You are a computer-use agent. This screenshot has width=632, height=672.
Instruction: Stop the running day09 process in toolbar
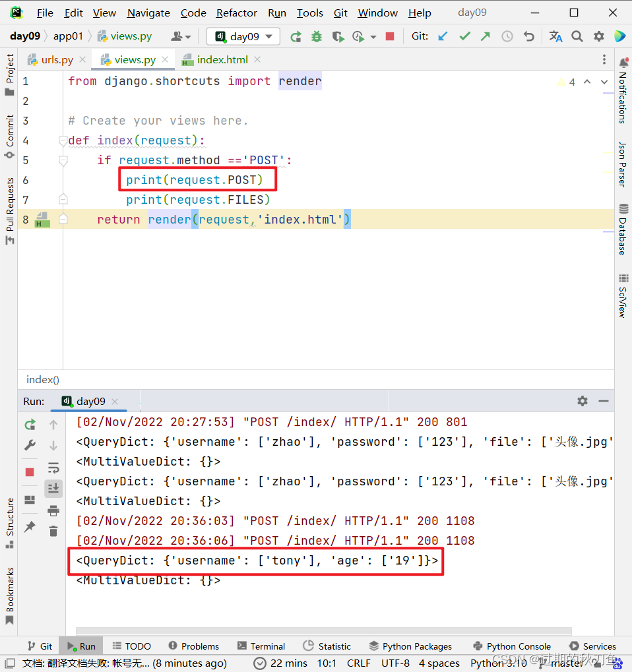coord(390,36)
